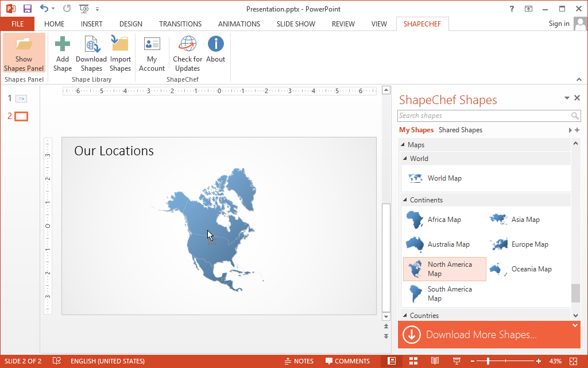Open Customize Quick Access Toolbar dropdown

coord(97,9)
